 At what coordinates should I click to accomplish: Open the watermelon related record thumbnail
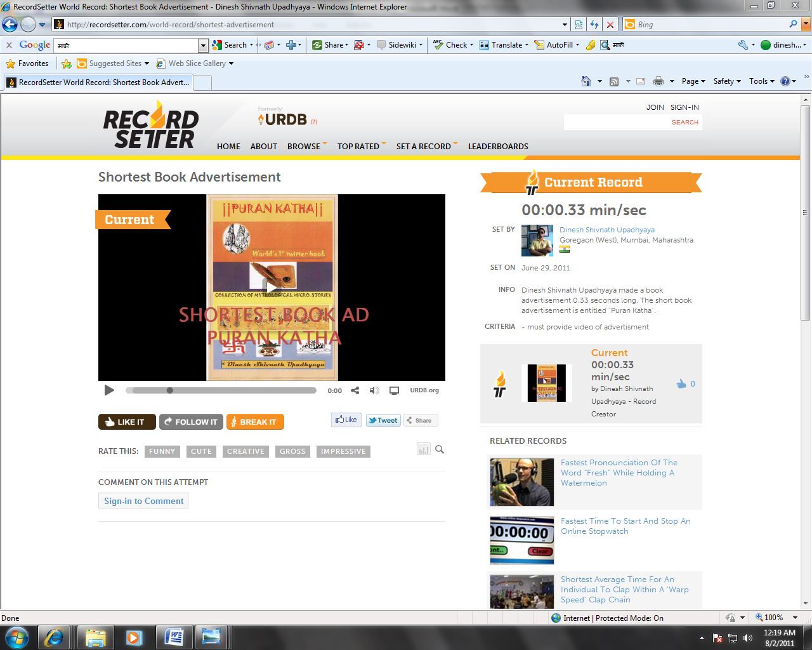(x=522, y=482)
